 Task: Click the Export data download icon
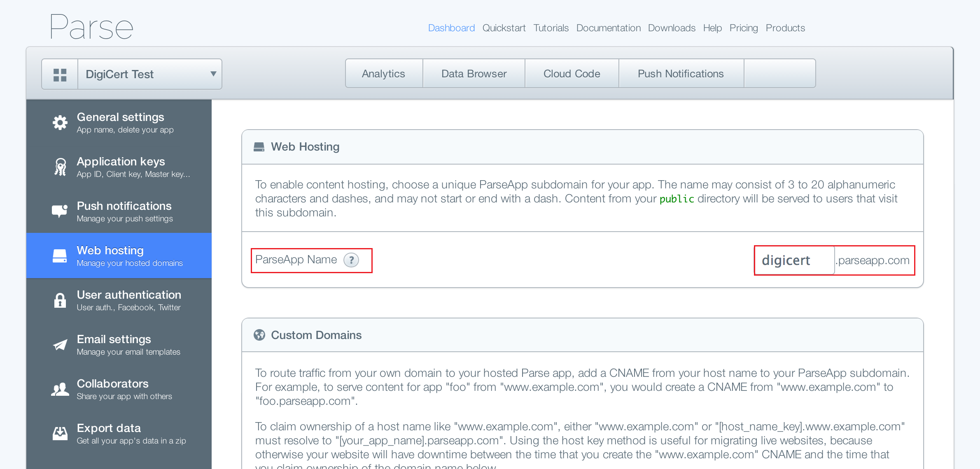coord(60,433)
